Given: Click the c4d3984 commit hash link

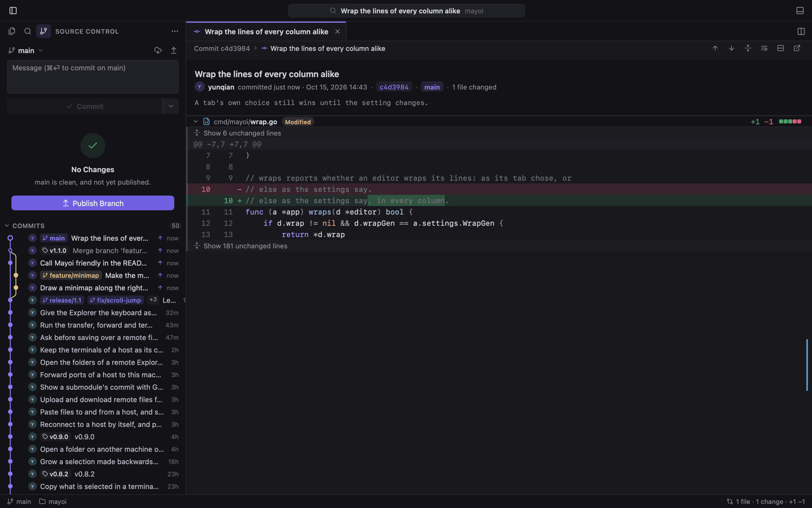Looking at the screenshot, I should 394,87.
